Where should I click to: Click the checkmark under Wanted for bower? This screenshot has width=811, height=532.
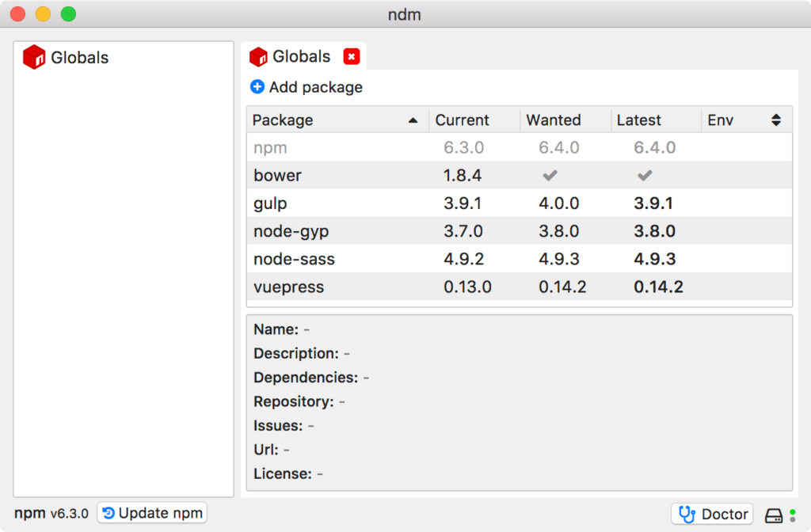point(550,175)
